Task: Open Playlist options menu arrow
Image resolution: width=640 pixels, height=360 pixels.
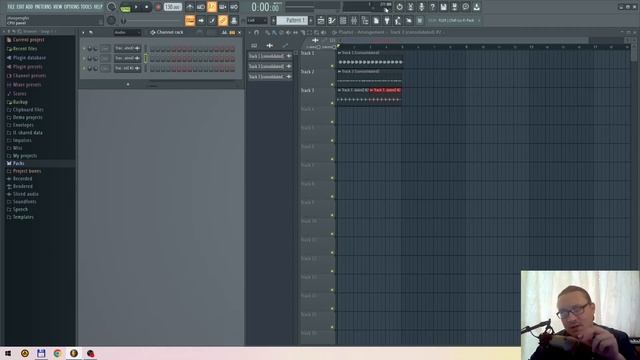Action: click(x=250, y=32)
